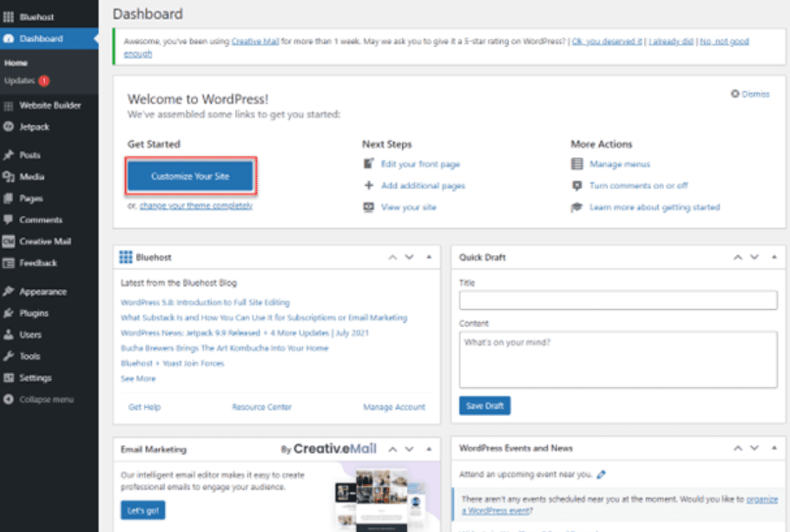
Task: Move Quick Draft widget up
Action: point(738,257)
